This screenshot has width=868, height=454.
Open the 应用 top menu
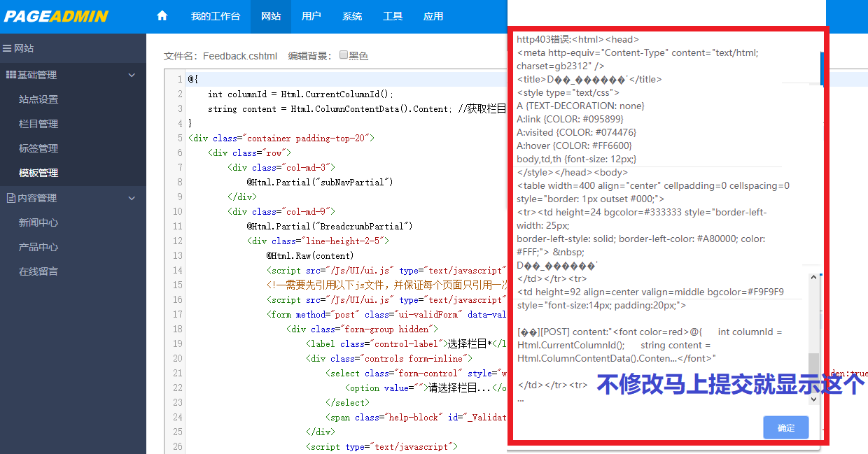433,16
